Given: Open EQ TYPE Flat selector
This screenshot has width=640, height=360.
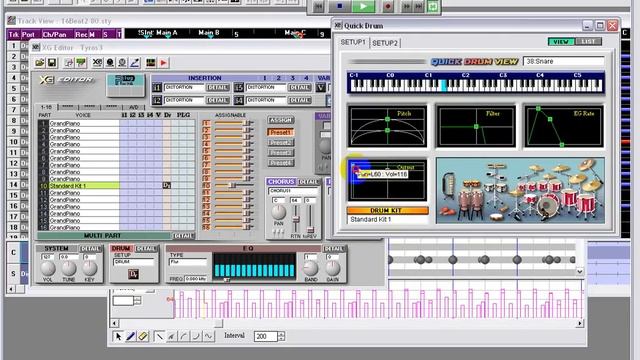Looking at the screenshot, I should pyautogui.click(x=188, y=262).
